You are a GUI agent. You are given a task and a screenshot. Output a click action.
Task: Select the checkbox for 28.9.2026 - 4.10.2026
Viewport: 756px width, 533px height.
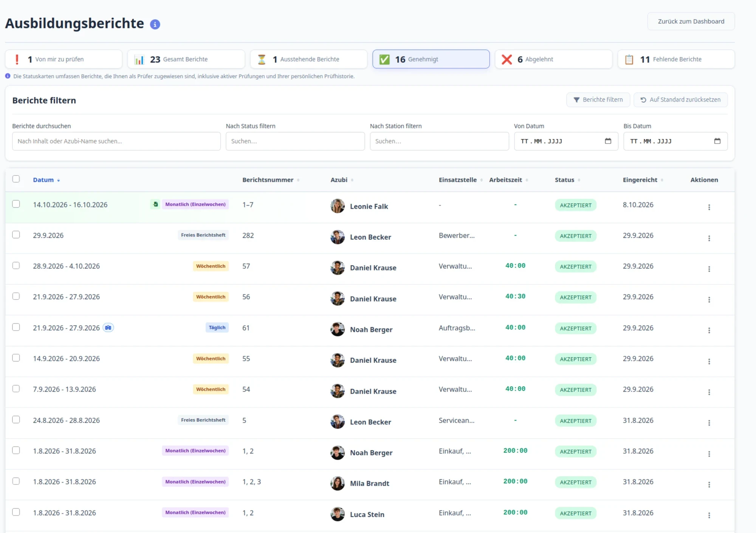16,265
